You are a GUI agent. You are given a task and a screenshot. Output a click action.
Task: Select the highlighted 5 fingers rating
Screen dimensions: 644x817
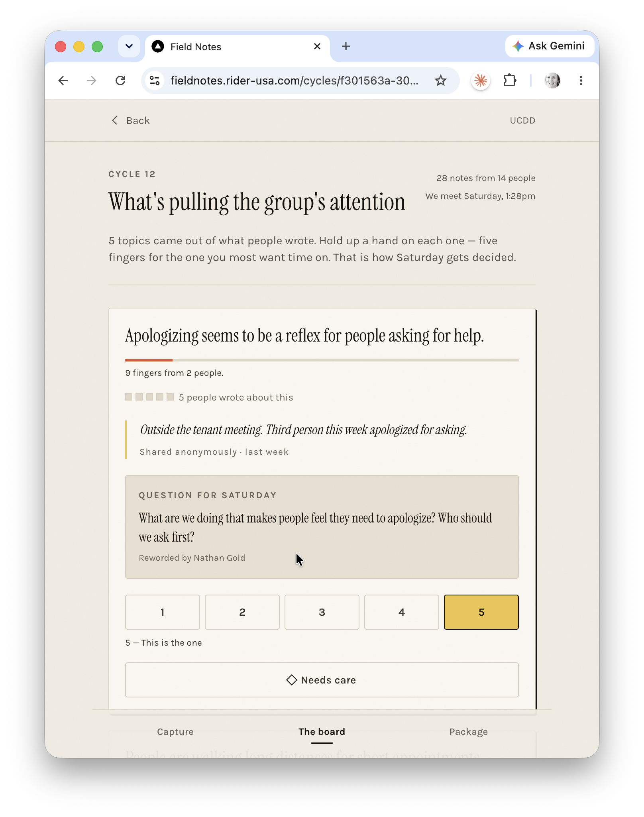click(481, 612)
